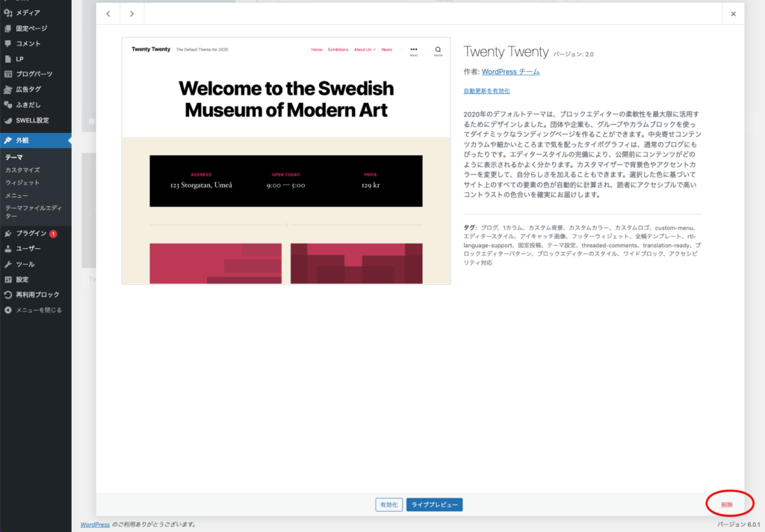Image resolution: width=765 pixels, height=532 pixels.
Task: Click the 再利用ブロック icon in sidebar
Action: [7, 295]
